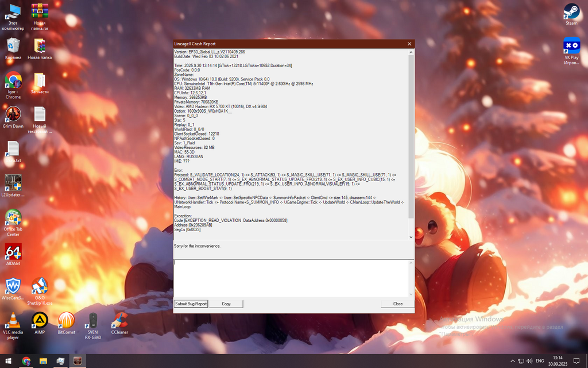Click the Close button at dialog bottom
This screenshot has height=368, width=588.
(x=397, y=304)
